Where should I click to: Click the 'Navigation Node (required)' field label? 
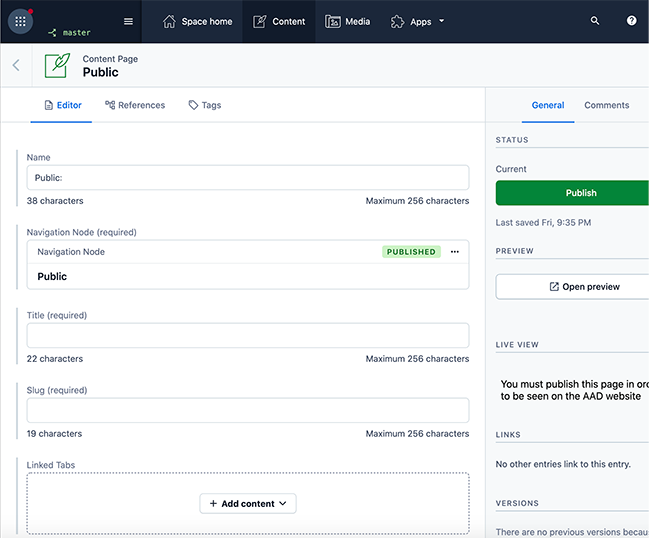(x=82, y=232)
